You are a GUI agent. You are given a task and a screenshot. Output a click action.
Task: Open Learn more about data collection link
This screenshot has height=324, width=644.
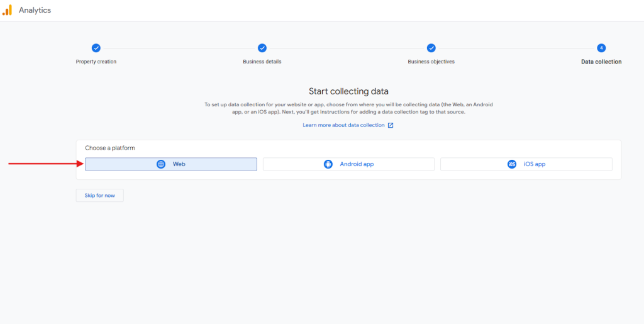343,125
